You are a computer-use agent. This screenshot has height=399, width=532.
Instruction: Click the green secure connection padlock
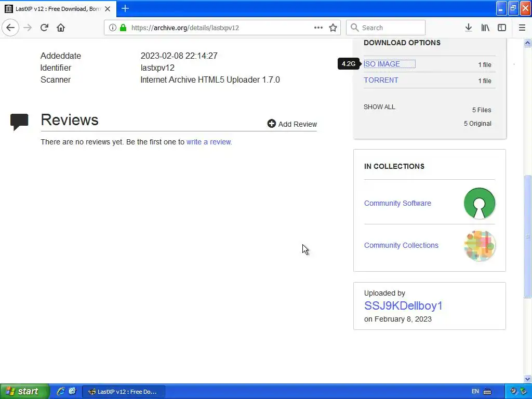123,28
